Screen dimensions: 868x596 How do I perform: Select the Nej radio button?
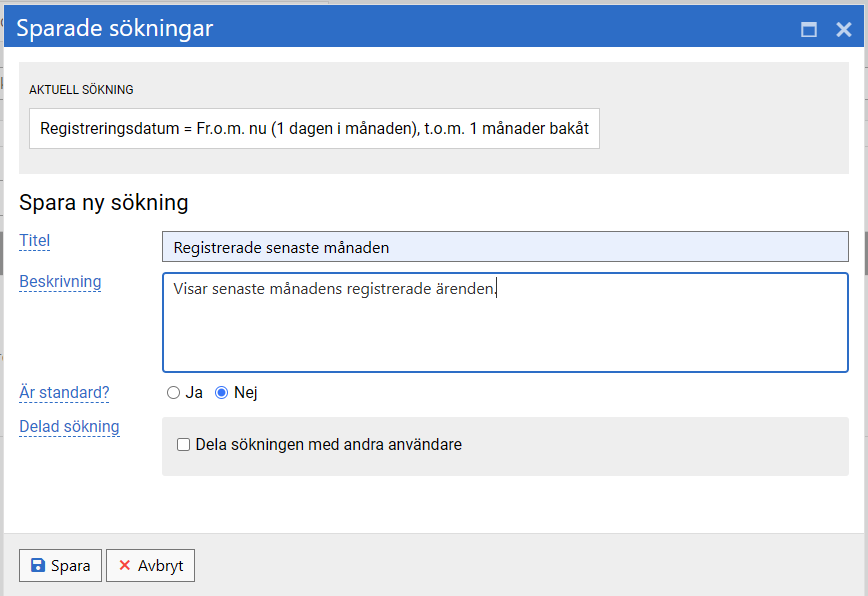point(221,392)
